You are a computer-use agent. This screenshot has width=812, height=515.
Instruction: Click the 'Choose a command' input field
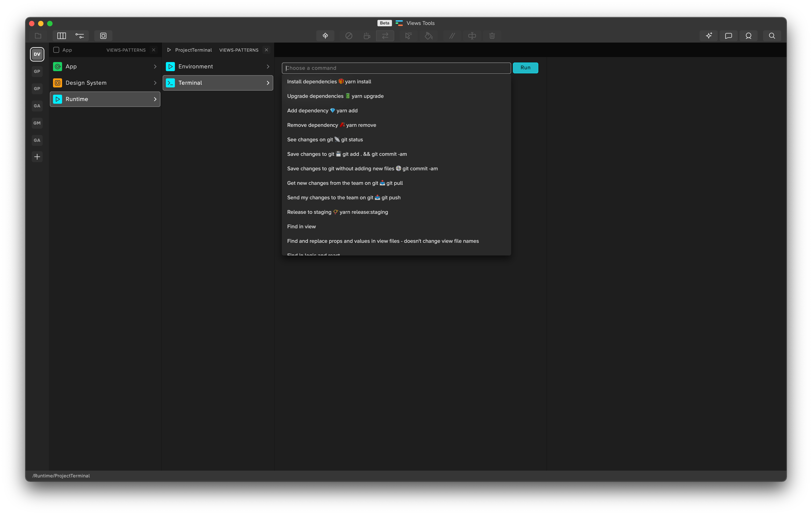coord(396,68)
